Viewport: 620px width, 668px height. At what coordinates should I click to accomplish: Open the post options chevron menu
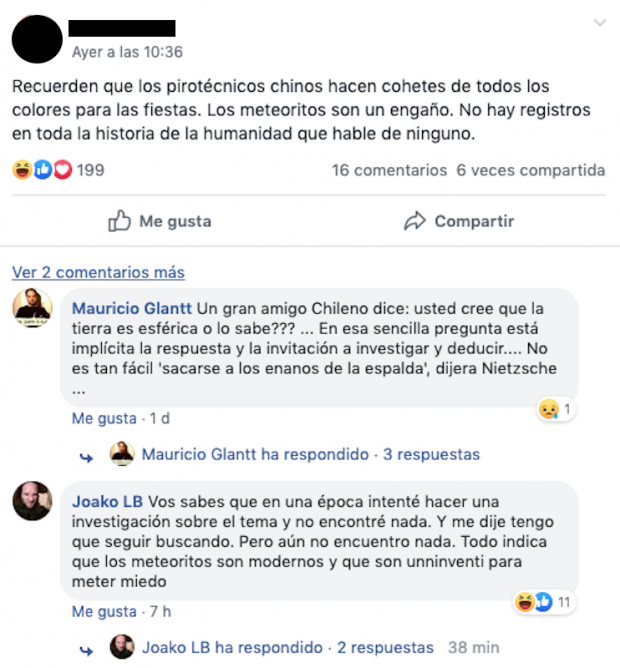600,23
